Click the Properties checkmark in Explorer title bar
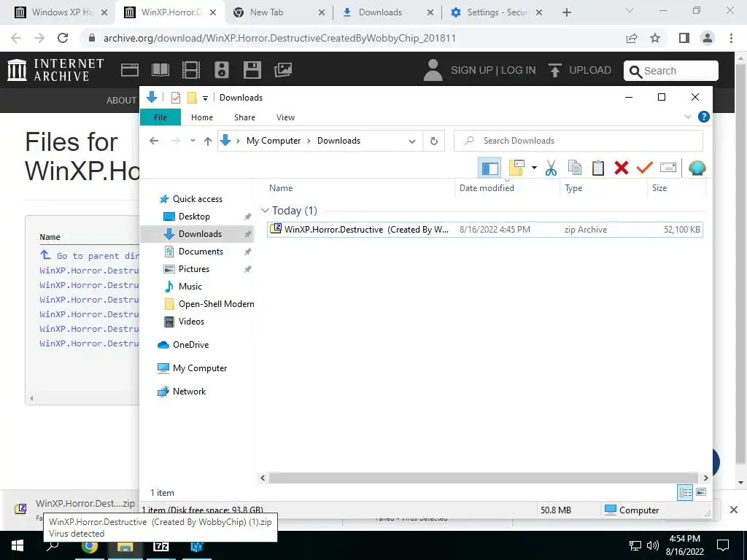 tap(175, 98)
